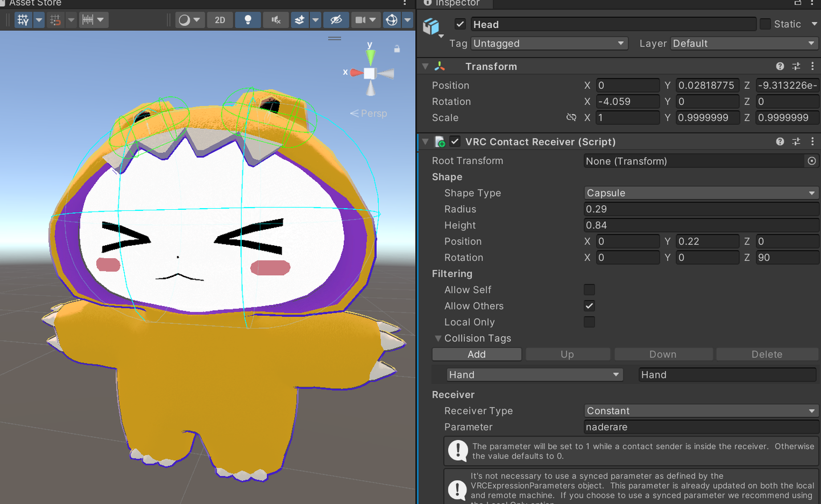Open the Tag dropdown showing Untagged
821x504 pixels.
coord(549,43)
